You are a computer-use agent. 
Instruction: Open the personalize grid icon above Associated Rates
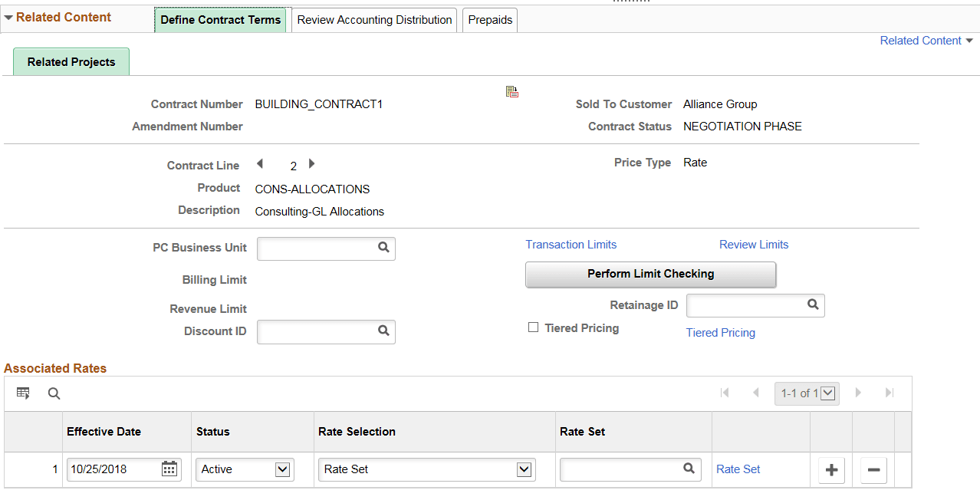(x=23, y=393)
